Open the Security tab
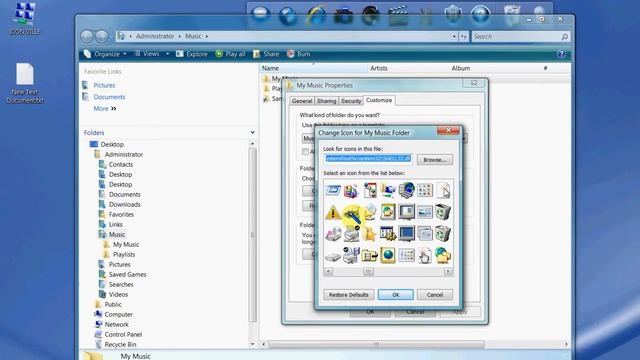This screenshot has height=360, width=640. coord(351,101)
